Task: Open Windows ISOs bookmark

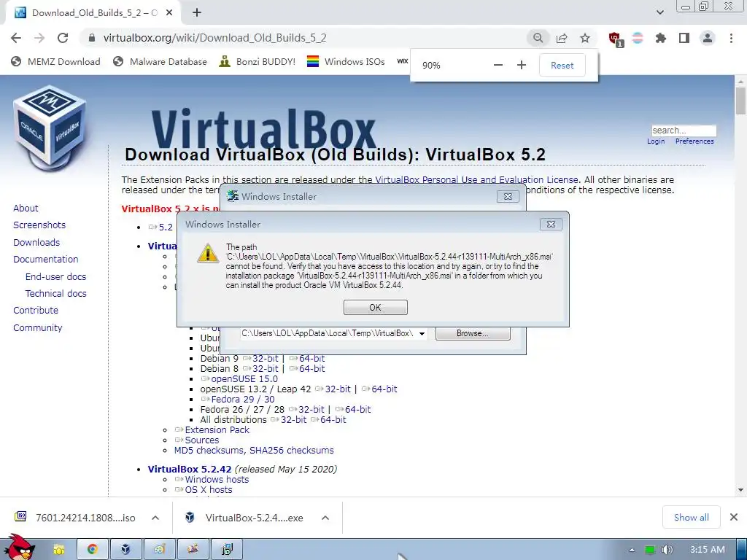Action: point(346,61)
